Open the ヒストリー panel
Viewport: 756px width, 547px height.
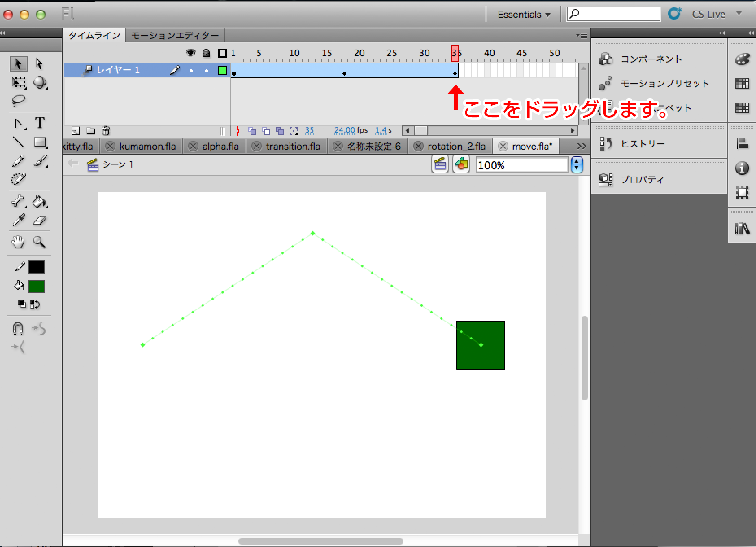(x=643, y=144)
